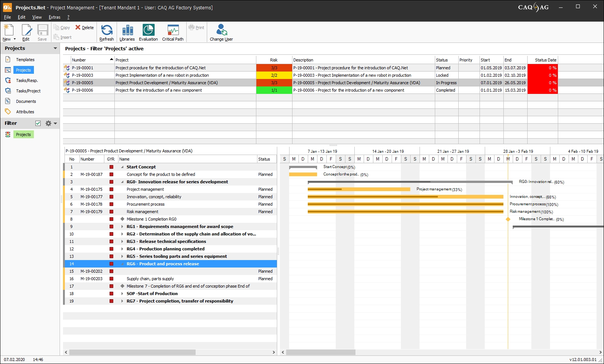Click the green 1/1 risk cell
The height and width of the screenshot is (364, 604).
tap(274, 90)
